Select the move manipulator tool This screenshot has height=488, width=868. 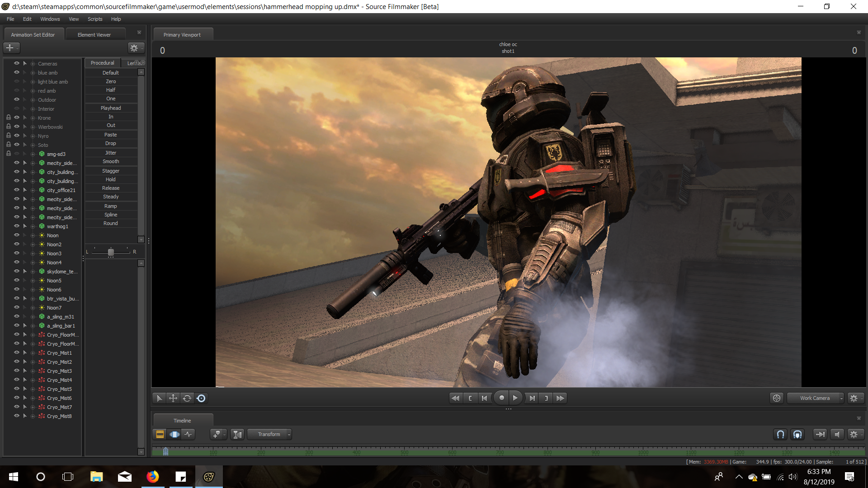pyautogui.click(x=173, y=398)
